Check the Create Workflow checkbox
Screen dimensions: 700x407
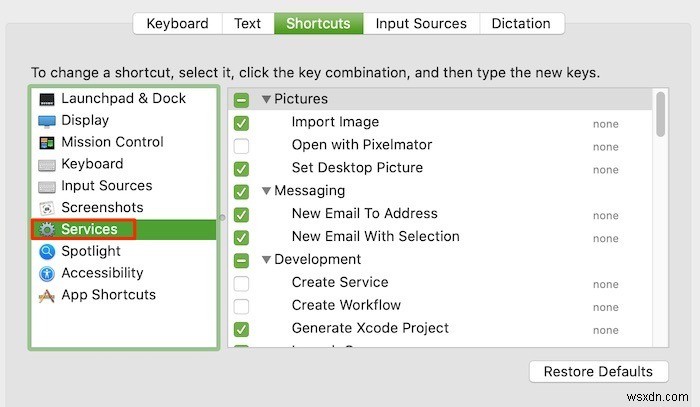[x=241, y=306]
